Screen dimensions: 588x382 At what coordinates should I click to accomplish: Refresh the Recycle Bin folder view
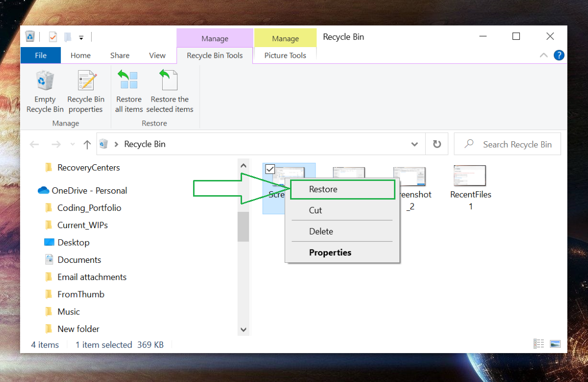(437, 144)
